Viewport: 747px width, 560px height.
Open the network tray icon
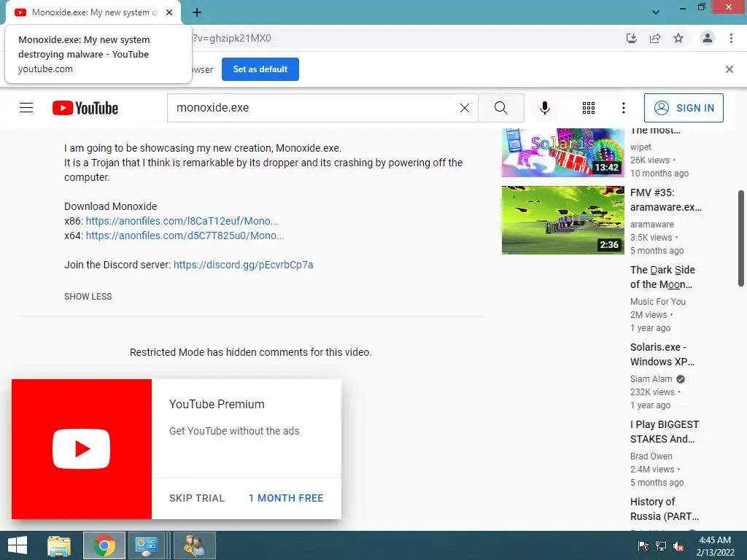coord(661,546)
